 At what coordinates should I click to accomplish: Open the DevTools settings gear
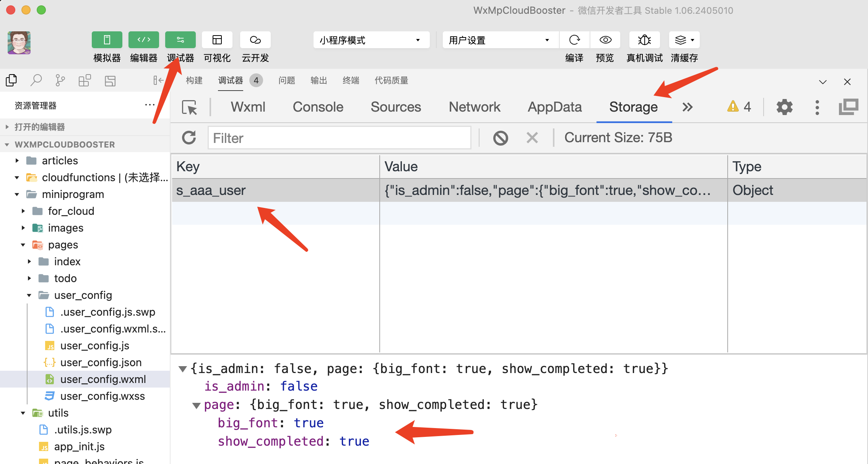point(784,107)
